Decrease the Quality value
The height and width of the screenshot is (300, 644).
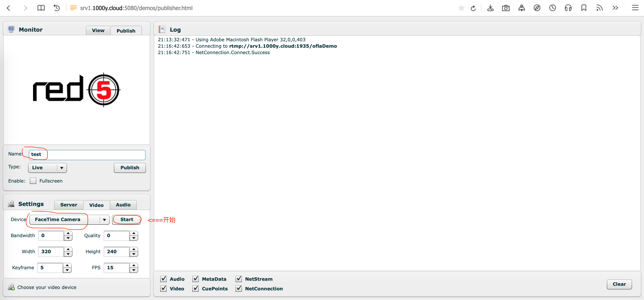(x=134, y=238)
